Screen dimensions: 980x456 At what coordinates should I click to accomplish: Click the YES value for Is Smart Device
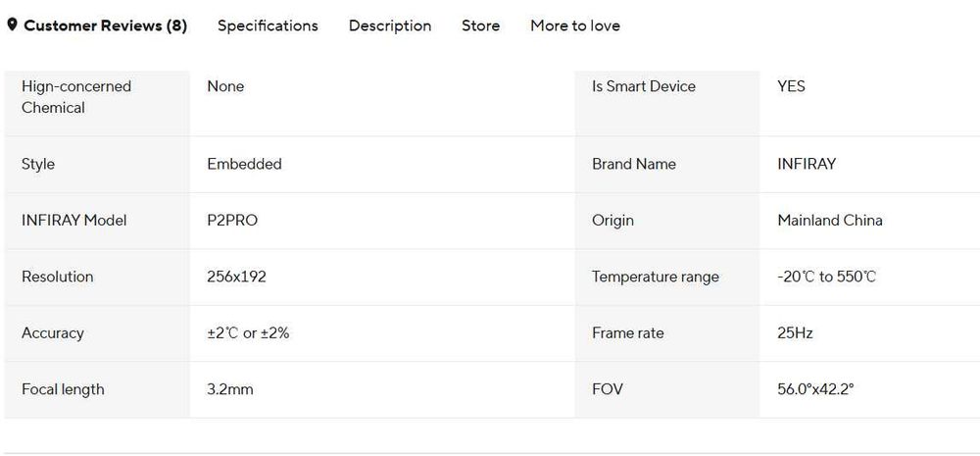pos(791,86)
